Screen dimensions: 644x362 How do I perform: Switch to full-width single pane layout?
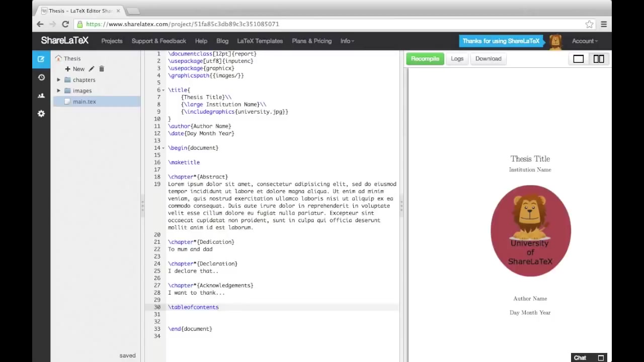coord(578,59)
